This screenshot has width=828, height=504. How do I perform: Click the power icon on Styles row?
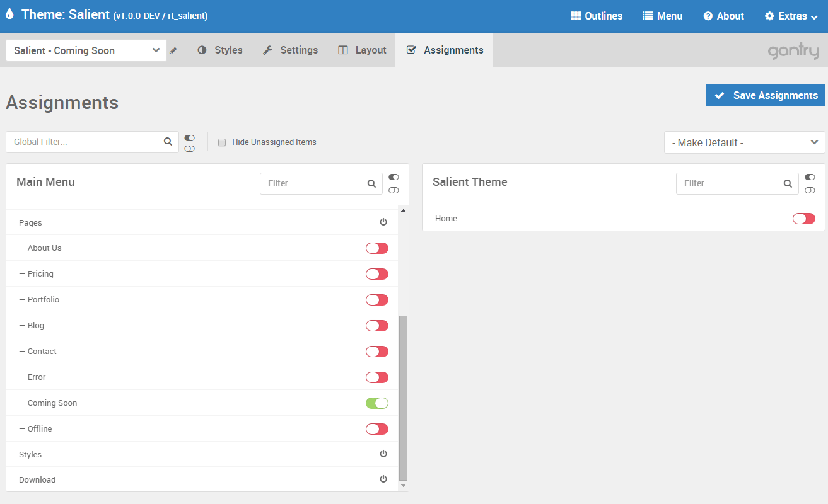(383, 454)
